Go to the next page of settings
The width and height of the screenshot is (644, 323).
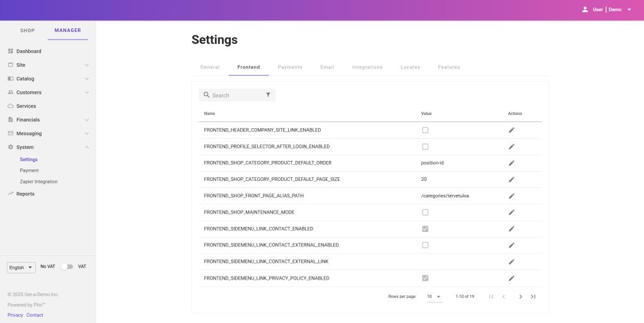520,297
